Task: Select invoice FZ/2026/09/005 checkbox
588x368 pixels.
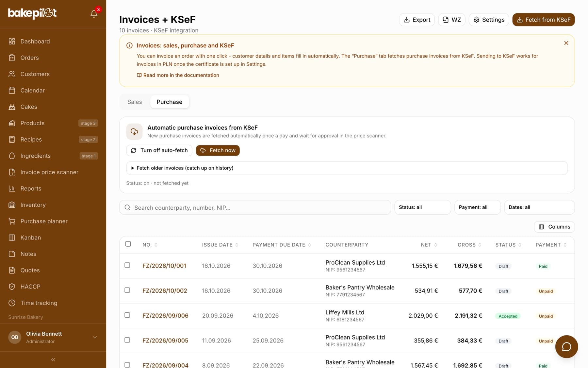Action: [127, 340]
